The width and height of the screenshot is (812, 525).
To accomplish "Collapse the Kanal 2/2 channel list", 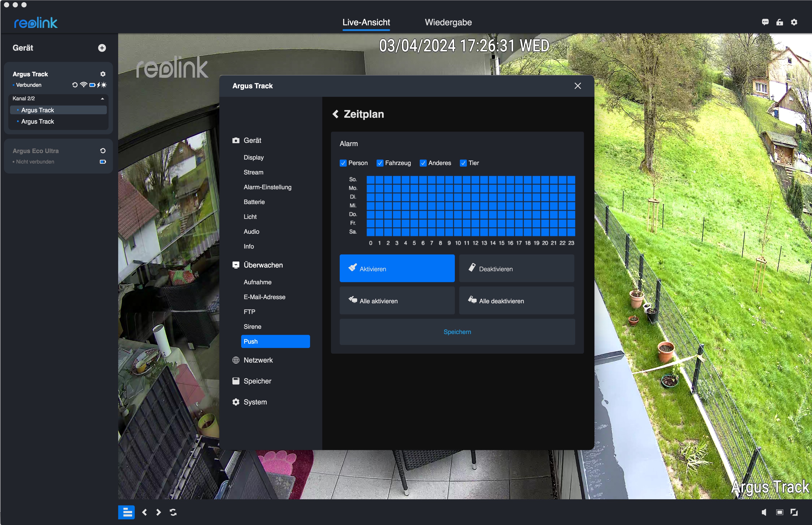I will [x=102, y=99].
